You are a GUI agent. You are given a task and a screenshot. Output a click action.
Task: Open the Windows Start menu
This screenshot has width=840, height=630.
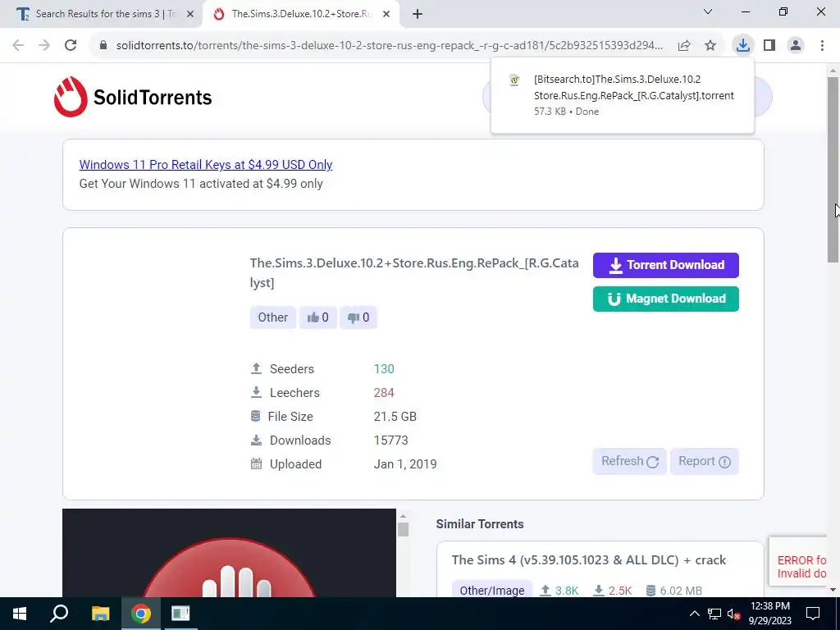pyautogui.click(x=20, y=614)
